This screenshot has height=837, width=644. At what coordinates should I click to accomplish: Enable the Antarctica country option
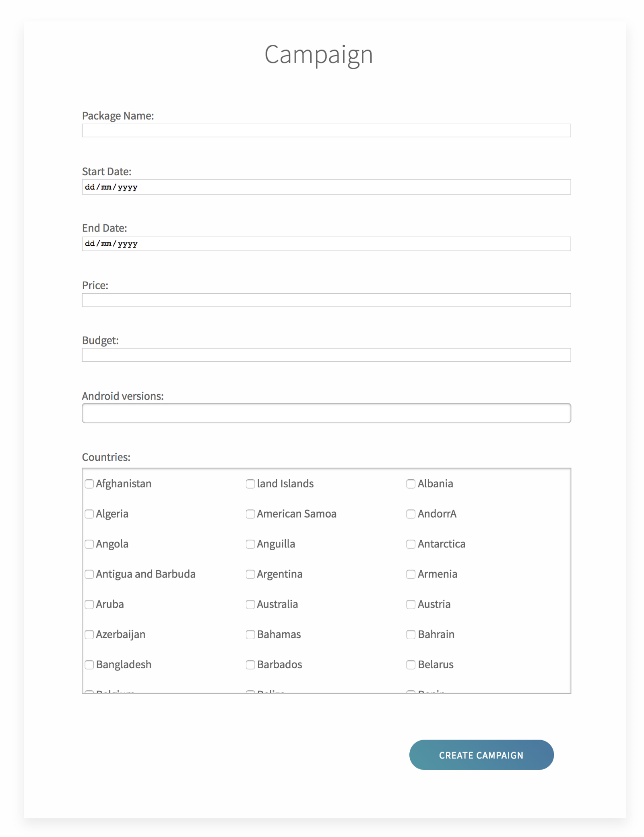[x=411, y=544]
